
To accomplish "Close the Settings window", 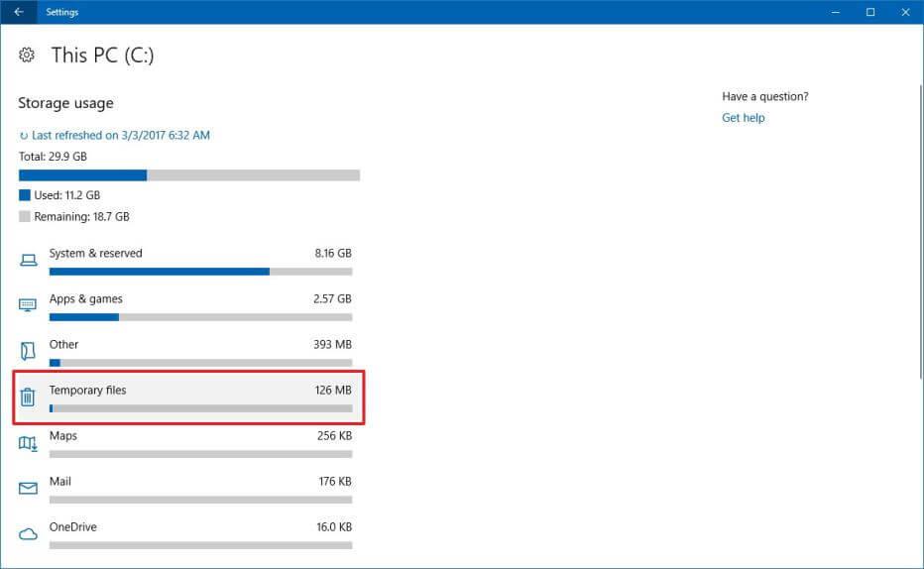I will pyautogui.click(x=906, y=12).
